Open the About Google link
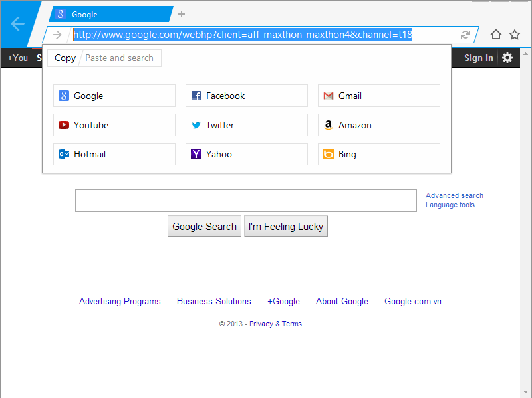The width and height of the screenshot is (532, 398). (x=342, y=301)
